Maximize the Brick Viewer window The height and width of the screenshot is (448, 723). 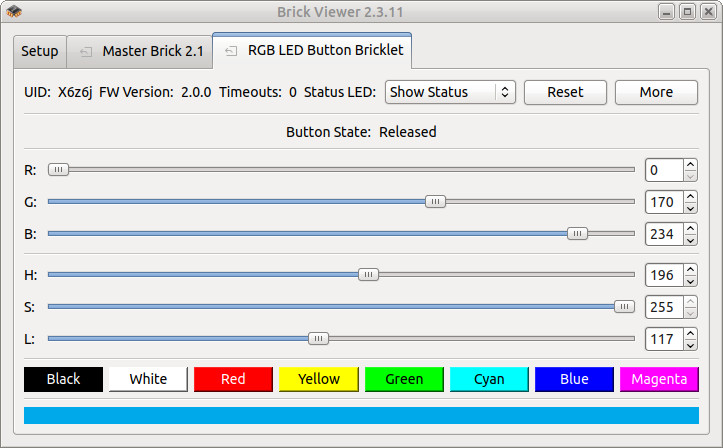coord(687,12)
